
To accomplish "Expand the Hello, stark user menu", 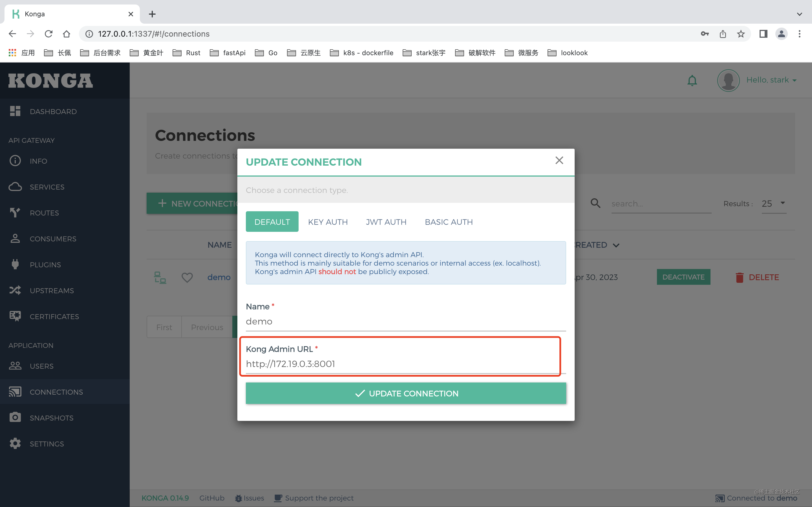I will point(771,80).
